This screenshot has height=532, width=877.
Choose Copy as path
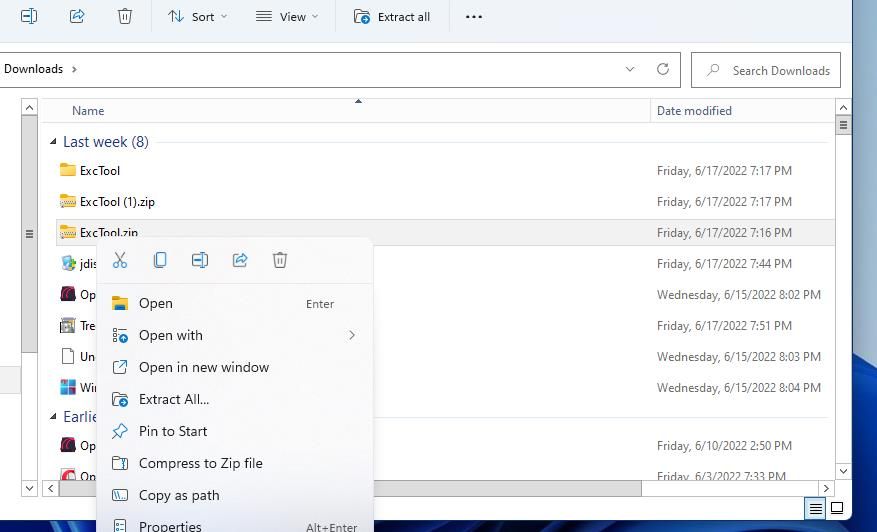click(234, 495)
